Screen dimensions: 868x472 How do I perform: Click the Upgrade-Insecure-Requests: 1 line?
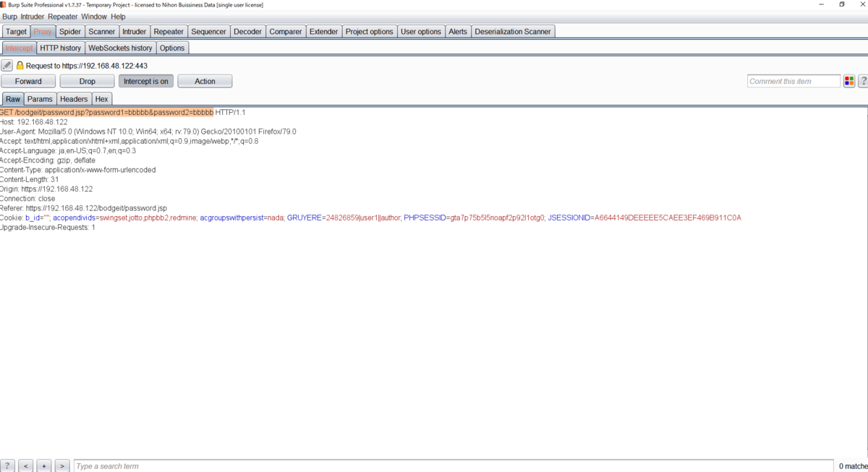[48, 227]
